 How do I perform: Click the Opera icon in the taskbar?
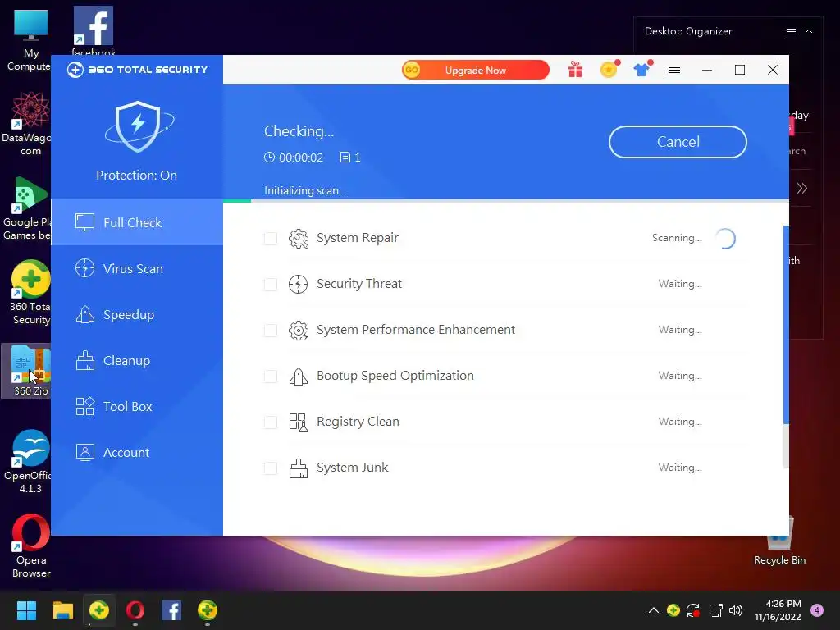[x=135, y=610]
